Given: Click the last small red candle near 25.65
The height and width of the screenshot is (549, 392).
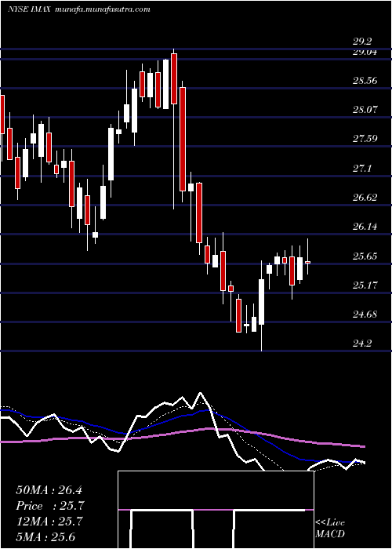Looking at the screenshot, I should tap(307, 262).
